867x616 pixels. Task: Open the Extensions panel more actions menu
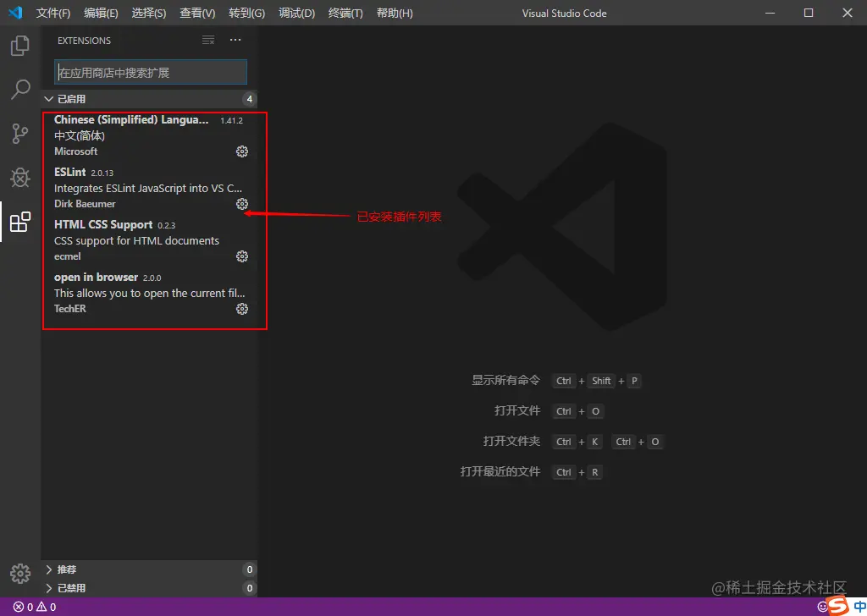tap(235, 40)
